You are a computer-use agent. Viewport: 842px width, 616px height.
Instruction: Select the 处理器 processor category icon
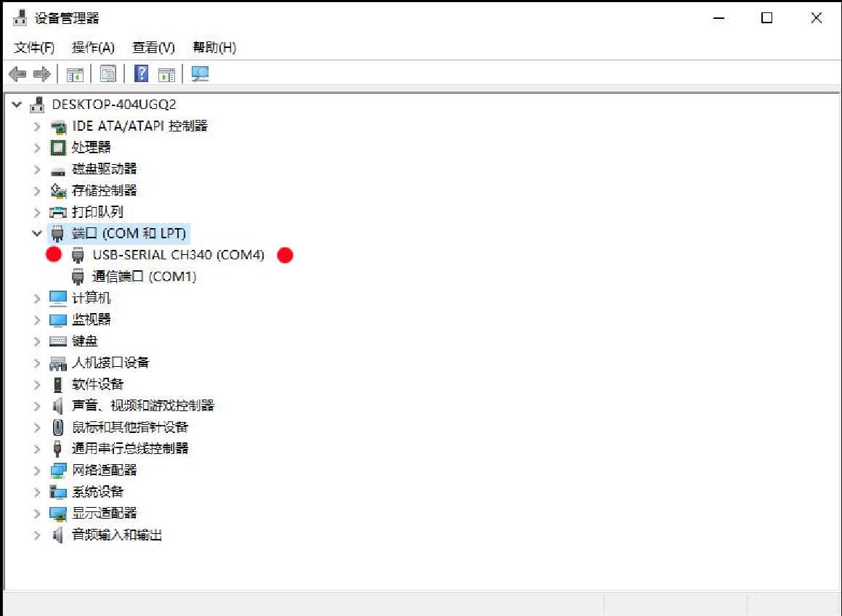pos(57,147)
